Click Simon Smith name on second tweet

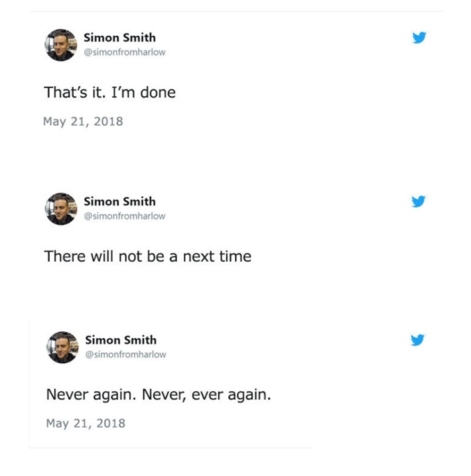(x=119, y=202)
